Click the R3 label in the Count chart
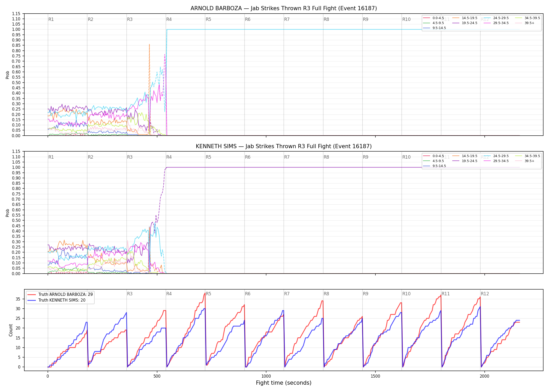 pyautogui.click(x=130, y=294)
